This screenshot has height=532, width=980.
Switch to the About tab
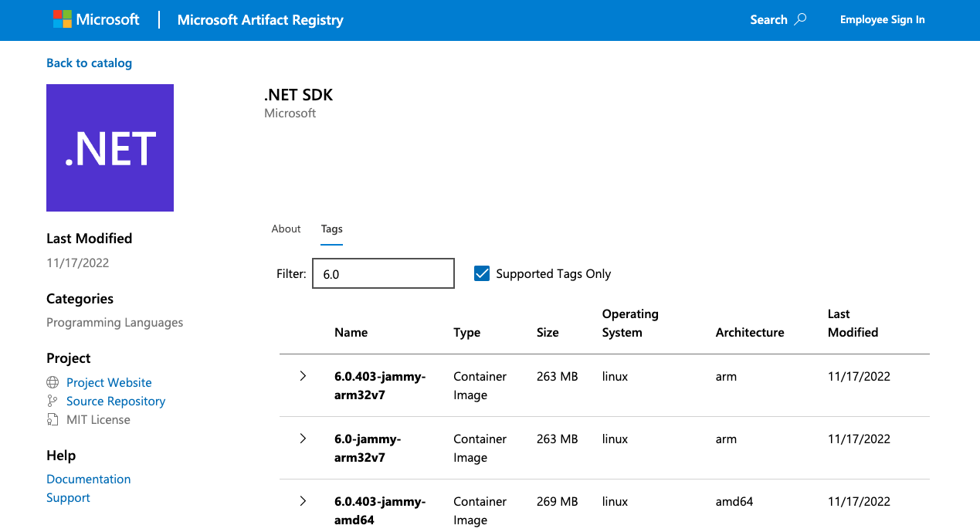click(x=286, y=229)
